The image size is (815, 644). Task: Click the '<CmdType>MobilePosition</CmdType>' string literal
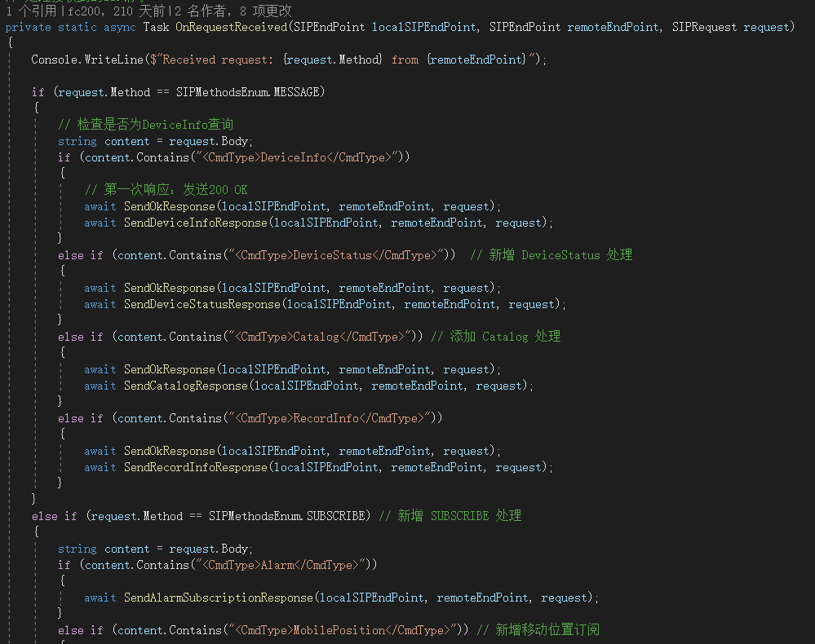pos(343,630)
